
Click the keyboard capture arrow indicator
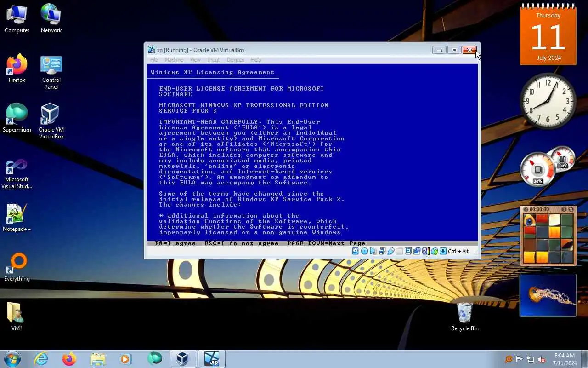coord(443,251)
